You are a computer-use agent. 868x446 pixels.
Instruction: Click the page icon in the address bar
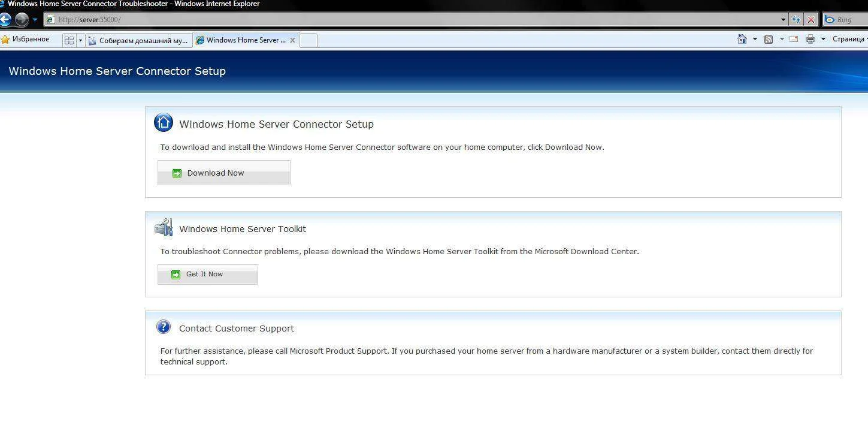coord(51,20)
